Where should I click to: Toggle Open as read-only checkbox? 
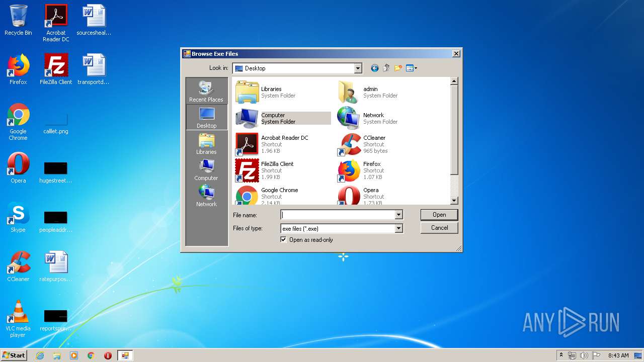click(x=283, y=240)
